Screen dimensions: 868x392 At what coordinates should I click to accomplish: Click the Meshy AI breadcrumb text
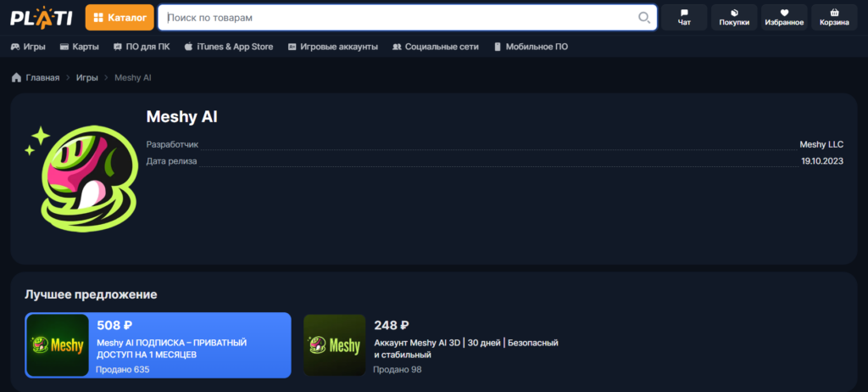pyautogui.click(x=133, y=77)
